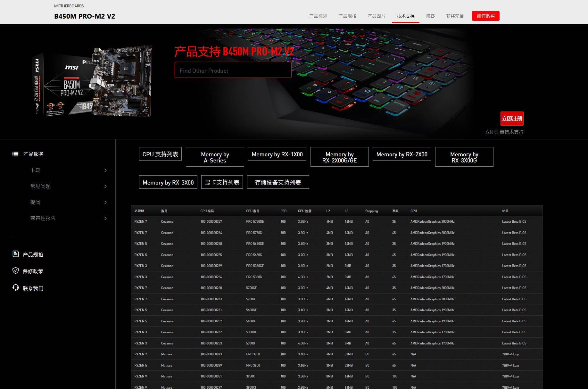Open the 博客 tab
The width and height of the screenshot is (588, 389).
pyautogui.click(x=430, y=16)
